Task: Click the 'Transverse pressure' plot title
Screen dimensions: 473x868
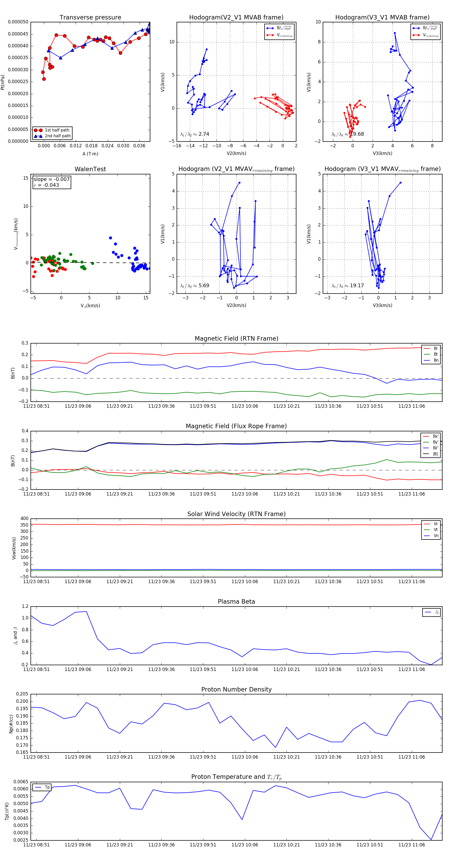Action: 90,18
